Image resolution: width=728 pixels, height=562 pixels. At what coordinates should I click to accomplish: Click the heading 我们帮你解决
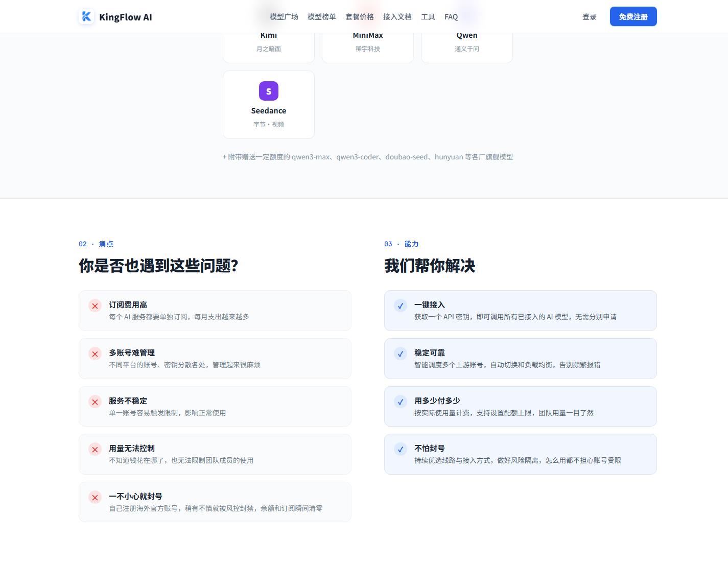430,266
